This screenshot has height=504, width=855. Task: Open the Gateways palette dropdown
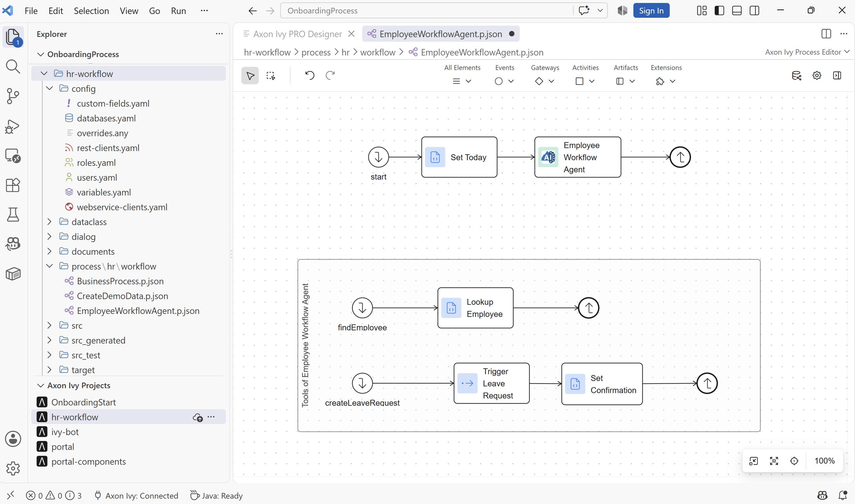[544, 81]
